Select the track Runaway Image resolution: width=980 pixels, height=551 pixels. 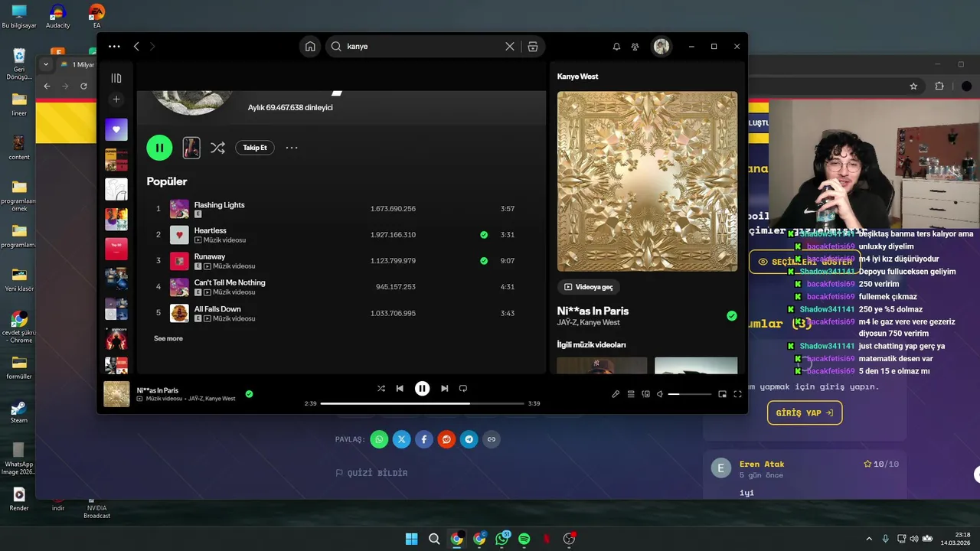click(340, 261)
